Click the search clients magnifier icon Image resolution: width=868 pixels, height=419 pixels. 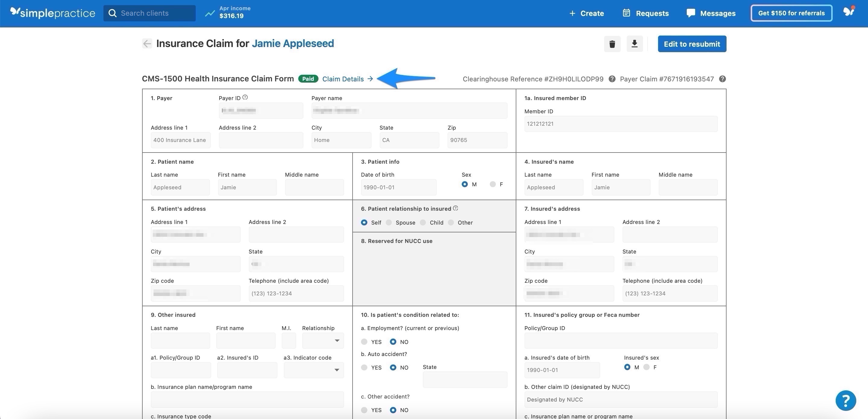tap(112, 13)
